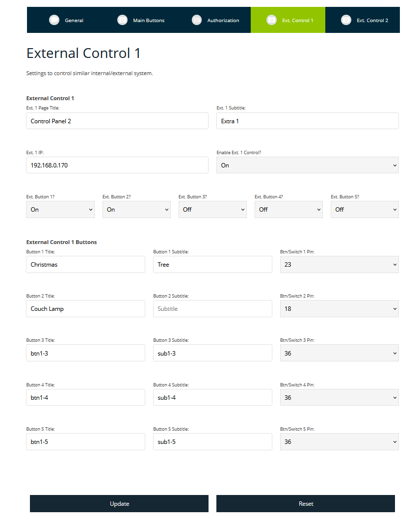
Task: Click the Button 1 Title field showing Christmas
Action: 85,264
